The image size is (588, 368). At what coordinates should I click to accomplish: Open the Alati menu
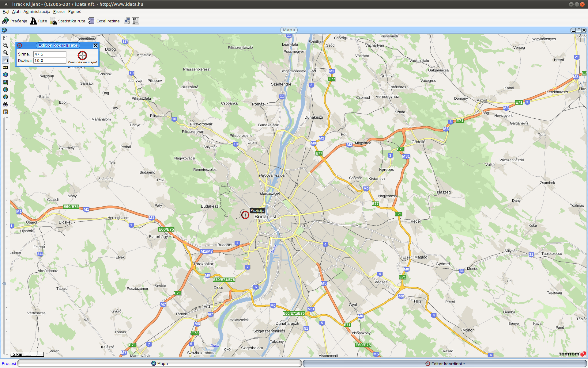click(16, 12)
